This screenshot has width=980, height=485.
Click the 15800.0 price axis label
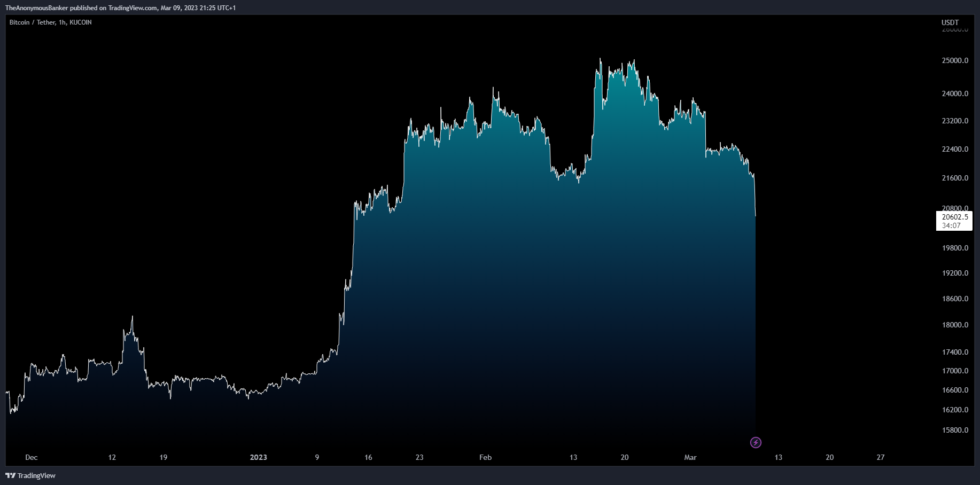(955, 430)
